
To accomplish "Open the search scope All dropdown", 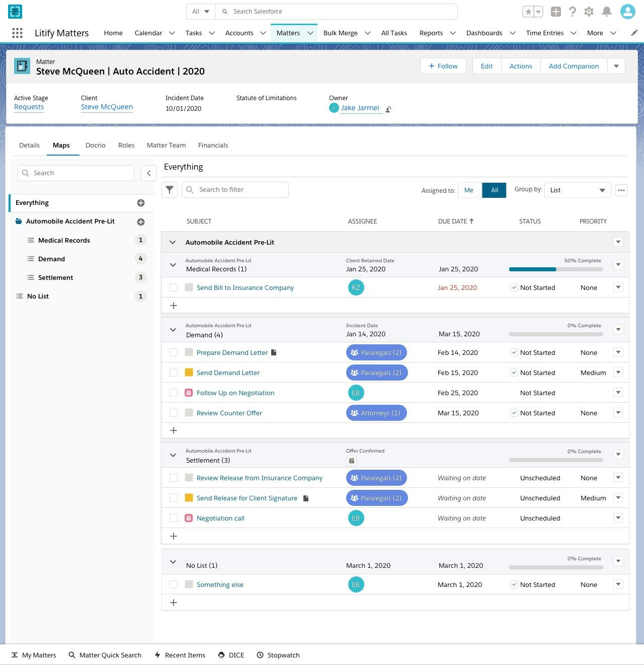I will tap(201, 12).
